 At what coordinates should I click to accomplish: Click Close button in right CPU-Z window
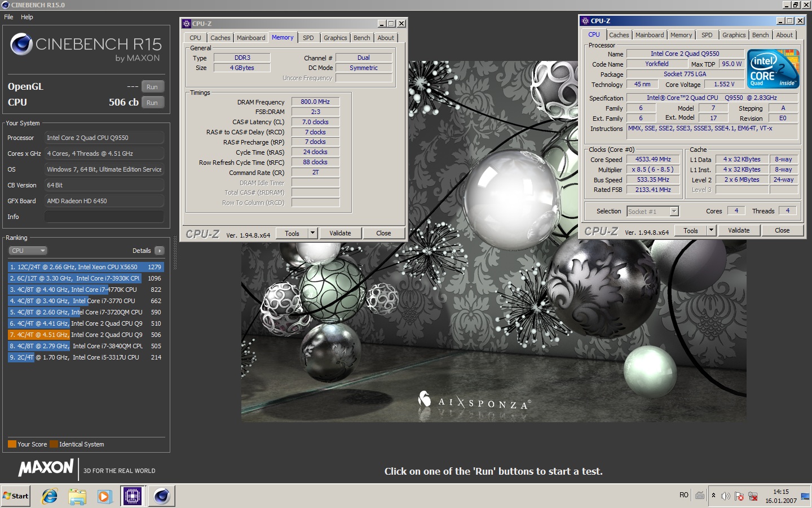782,230
